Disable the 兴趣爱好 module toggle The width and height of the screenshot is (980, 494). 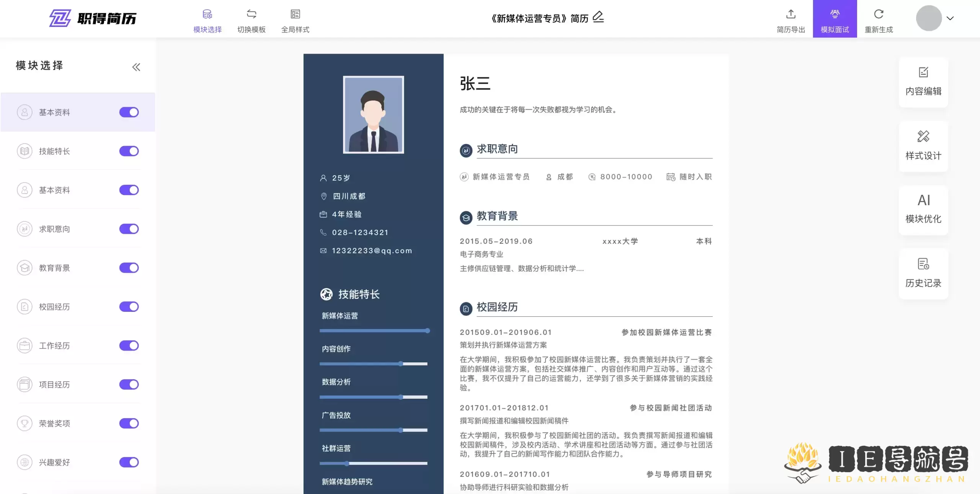129,462
